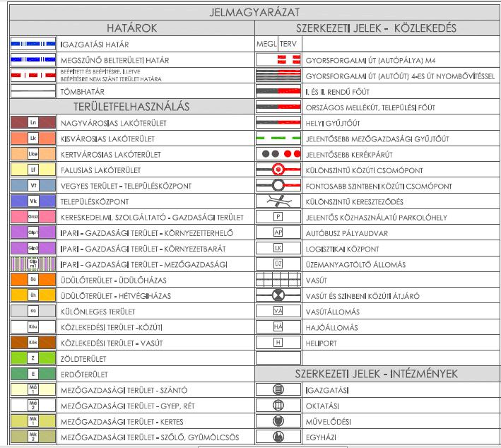
Task: Click the P parkolóhely symbol
Action: (x=278, y=217)
